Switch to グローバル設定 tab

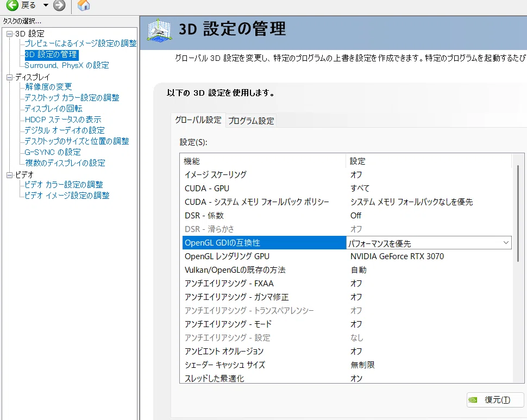tap(198, 120)
